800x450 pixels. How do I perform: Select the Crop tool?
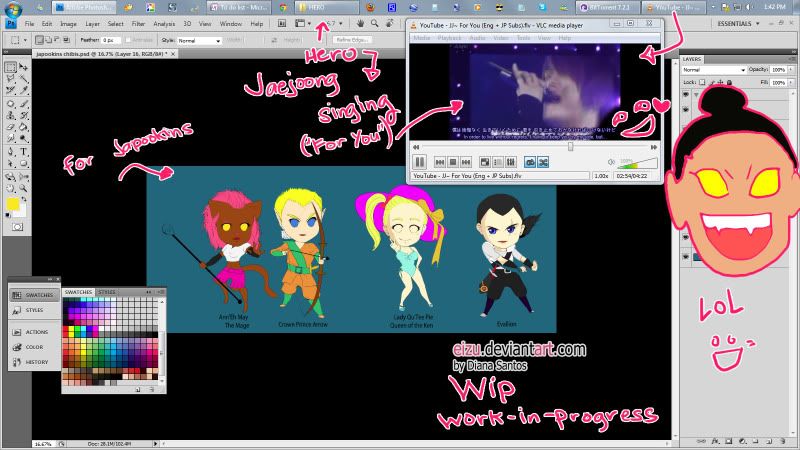click(11, 90)
